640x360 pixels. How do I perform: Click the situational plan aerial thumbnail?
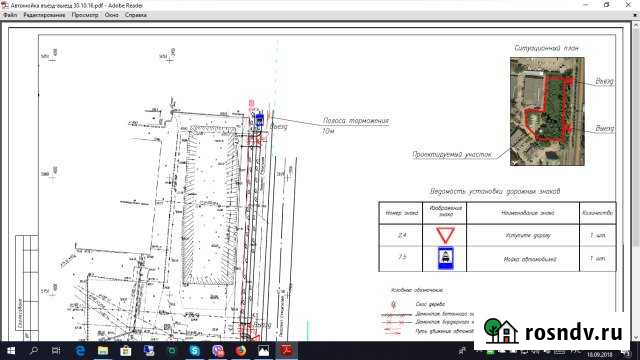[x=547, y=111]
